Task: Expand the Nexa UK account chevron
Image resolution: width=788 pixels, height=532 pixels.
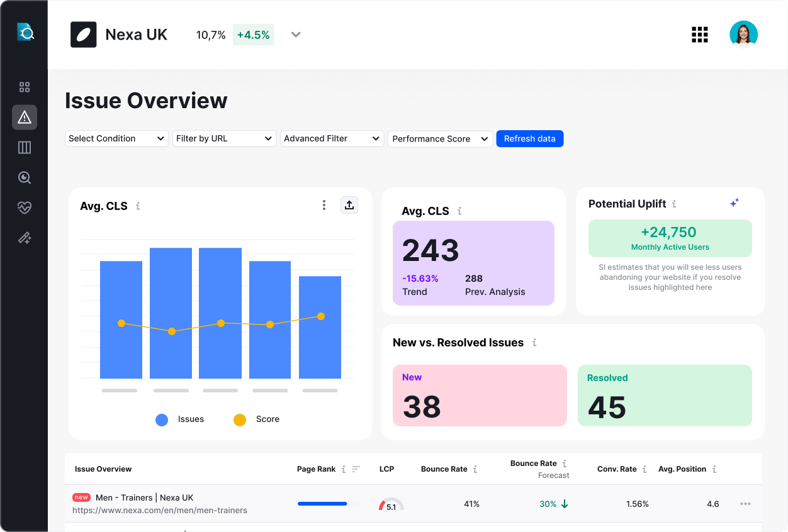Action: [x=296, y=35]
